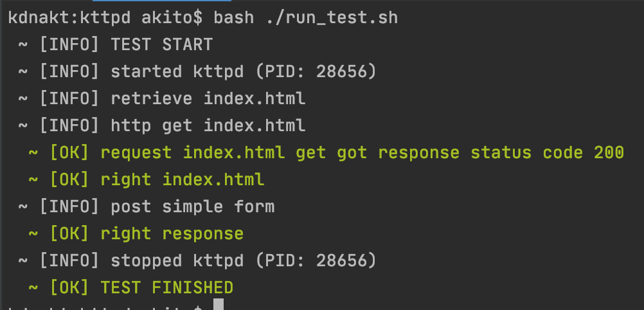The width and height of the screenshot is (644, 310).
Task: Click the [OK] tag before right response
Action: click(x=69, y=233)
